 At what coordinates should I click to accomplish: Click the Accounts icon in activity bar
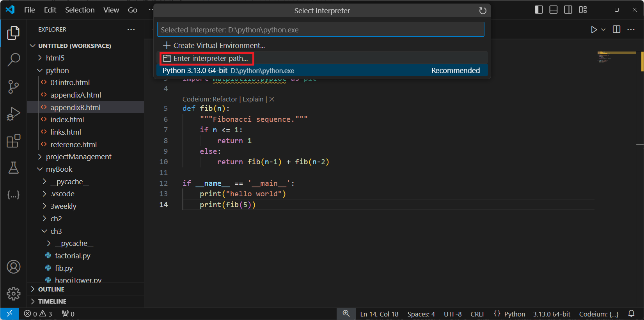(x=14, y=267)
